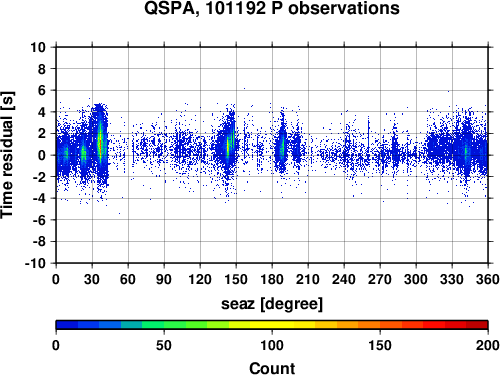The image size is (500, 375).
Task: Click the green colorbar segment near 50
Action: click(x=164, y=325)
